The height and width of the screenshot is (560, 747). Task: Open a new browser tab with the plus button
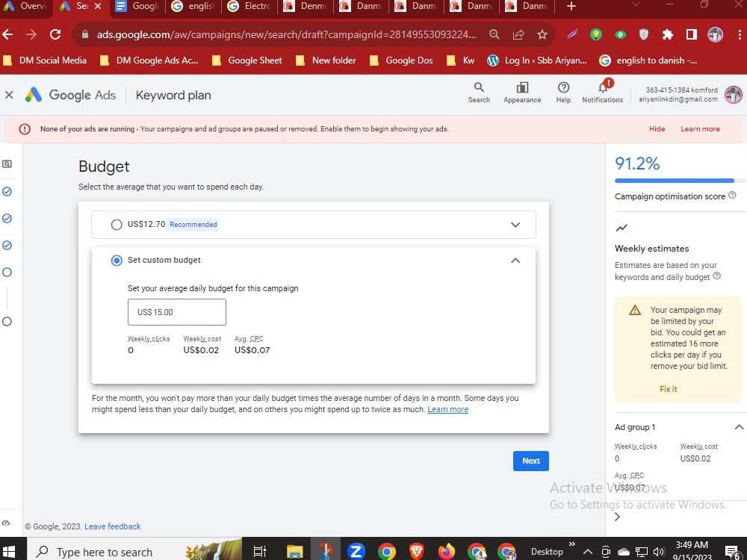571,6
